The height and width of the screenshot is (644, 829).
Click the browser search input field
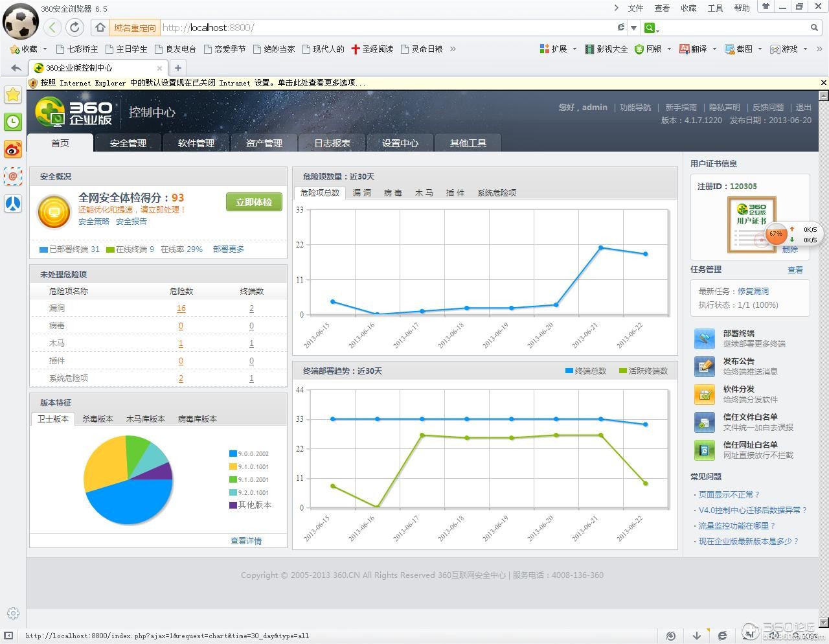(x=732, y=28)
